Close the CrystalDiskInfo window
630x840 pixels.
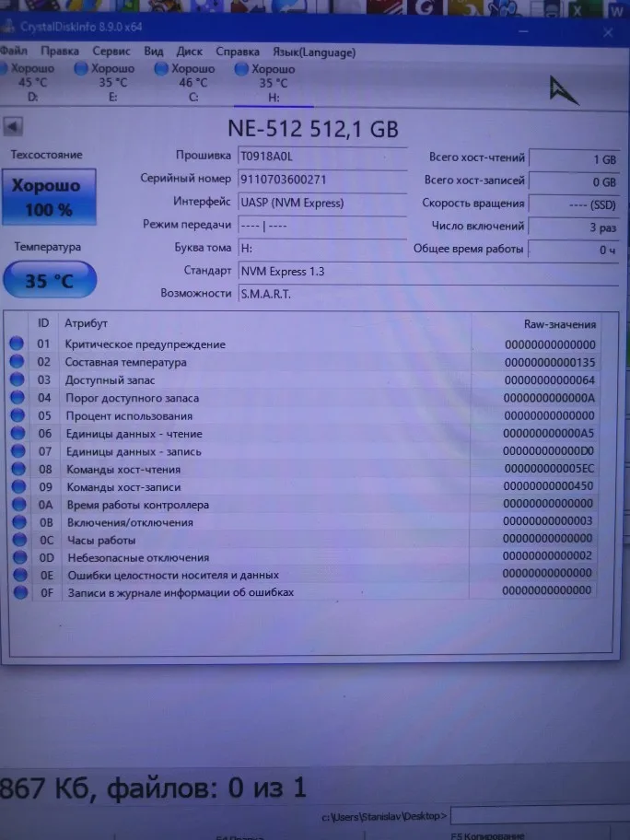click(x=608, y=32)
